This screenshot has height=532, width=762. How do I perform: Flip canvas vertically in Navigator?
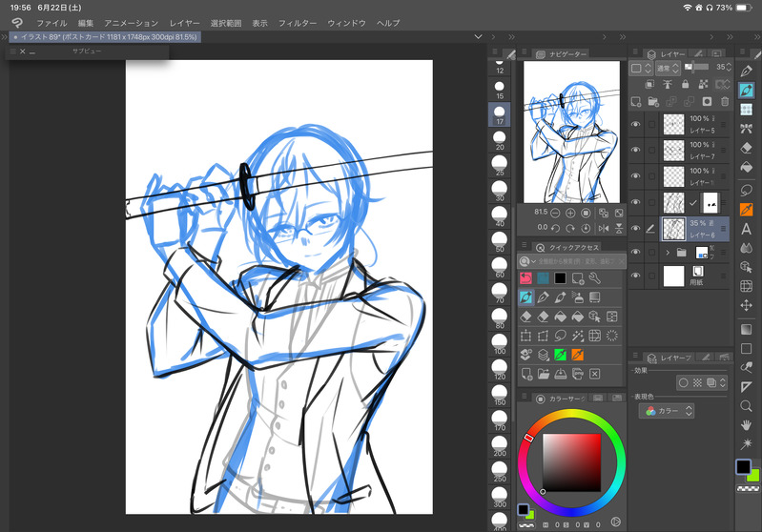point(619,228)
